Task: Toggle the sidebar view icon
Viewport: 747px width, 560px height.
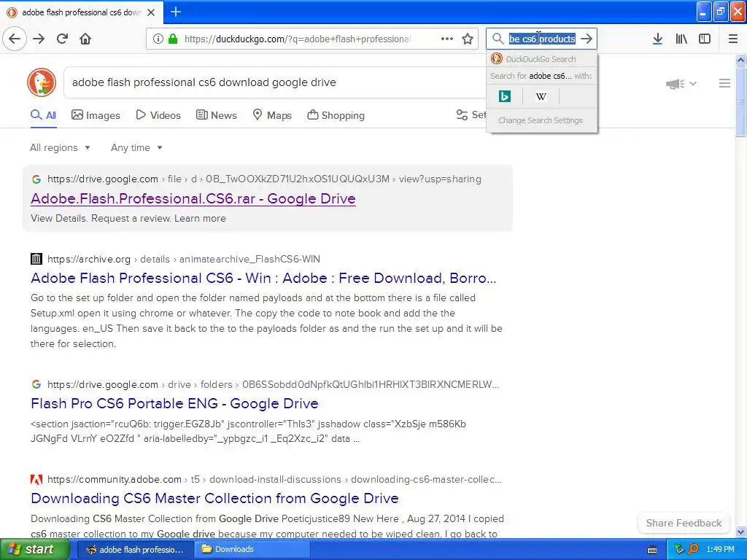Action: tap(705, 39)
